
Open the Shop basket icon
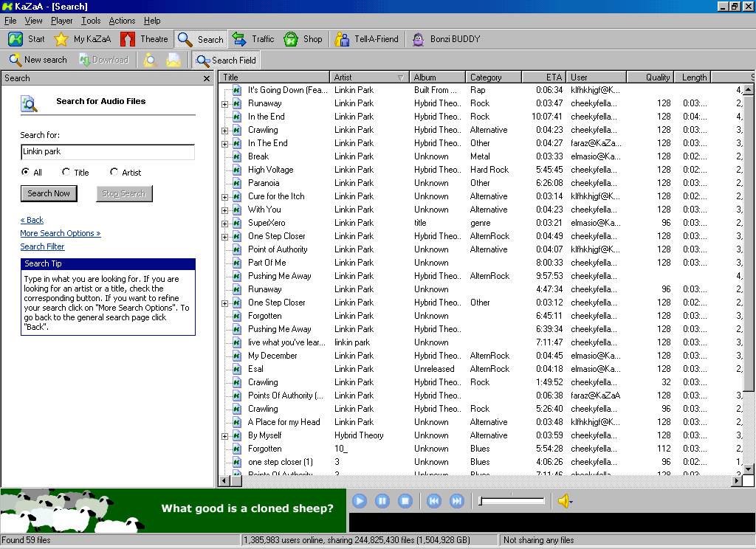click(x=291, y=39)
